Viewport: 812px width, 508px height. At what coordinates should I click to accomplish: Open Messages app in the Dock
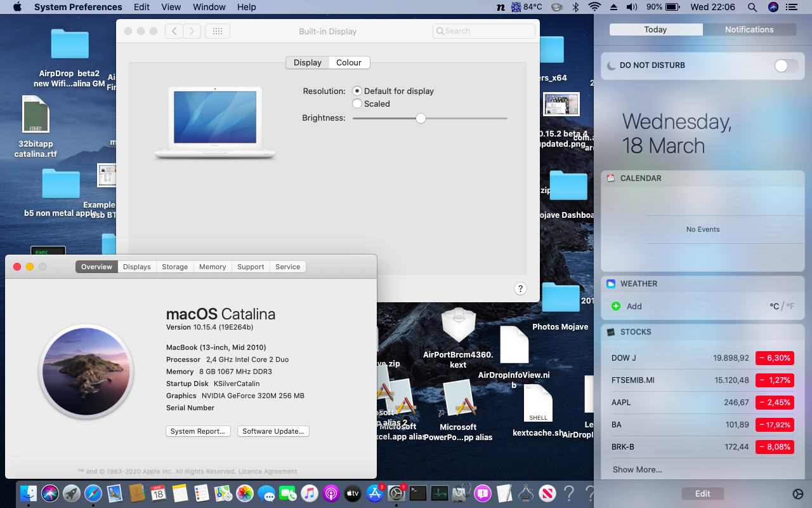(x=266, y=493)
